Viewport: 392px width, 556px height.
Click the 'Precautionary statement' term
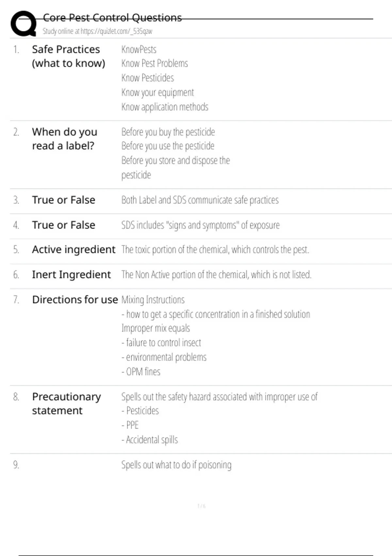[x=66, y=404]
